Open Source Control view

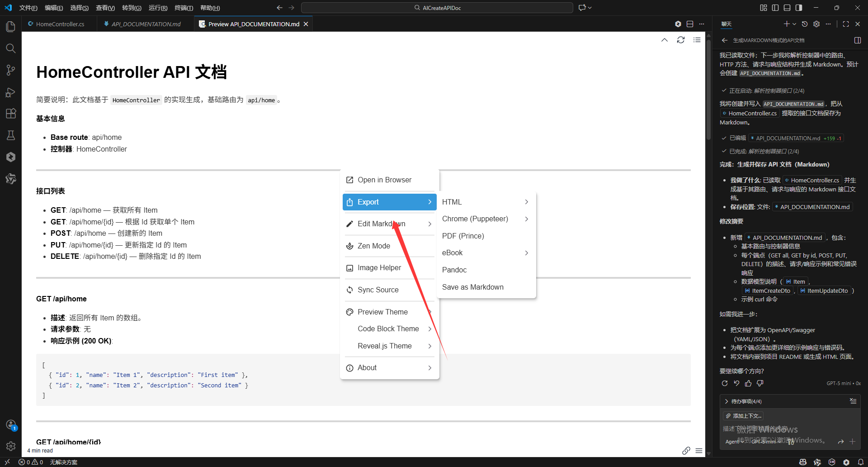click(x=11, y=70)
